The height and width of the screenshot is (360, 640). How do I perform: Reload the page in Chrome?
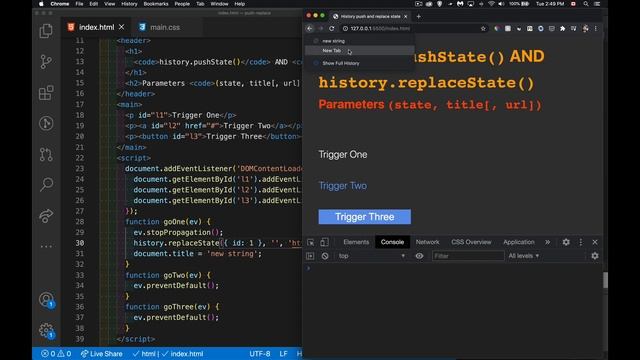point(331,29)
